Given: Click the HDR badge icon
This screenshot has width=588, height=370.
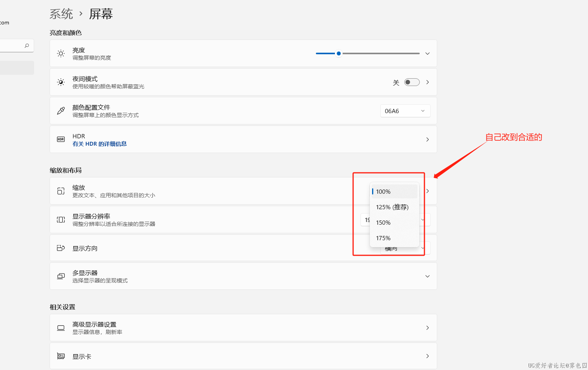Looking at the screenshot, I should click(61, 139).
